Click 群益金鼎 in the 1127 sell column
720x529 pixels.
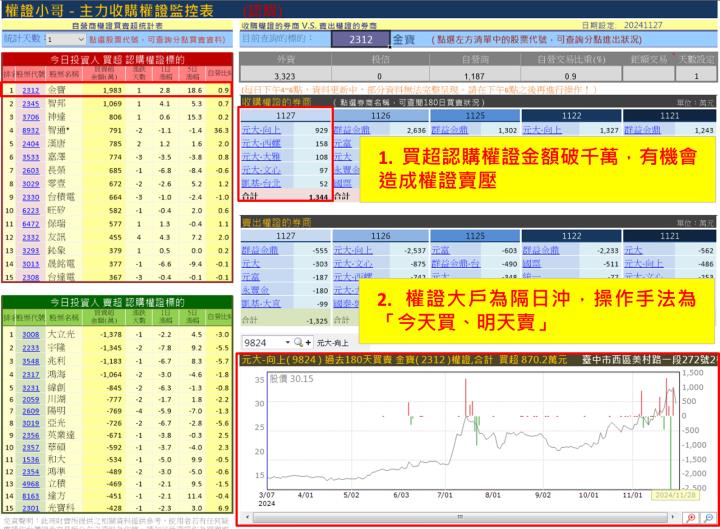(x=264, y=250)
